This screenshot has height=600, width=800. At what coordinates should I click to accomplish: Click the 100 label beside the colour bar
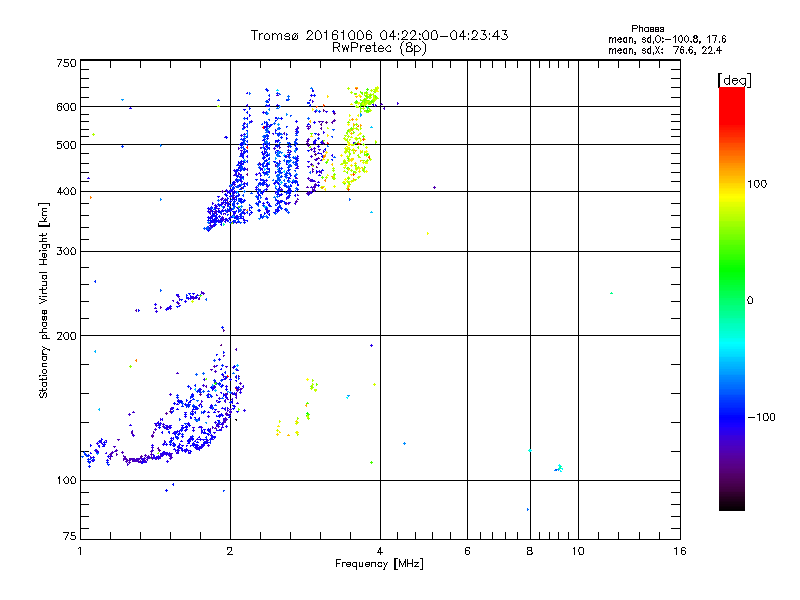pos(757,184)
